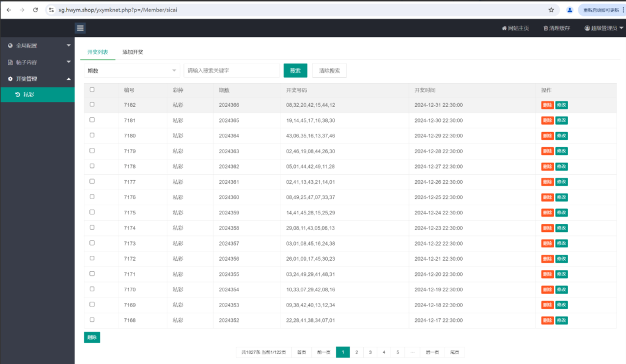Delete row 7174 with its red button

547,228
